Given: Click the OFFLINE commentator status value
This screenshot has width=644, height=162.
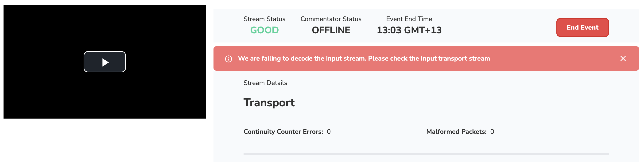Looking at the screenshot, I should coord(331,30).
